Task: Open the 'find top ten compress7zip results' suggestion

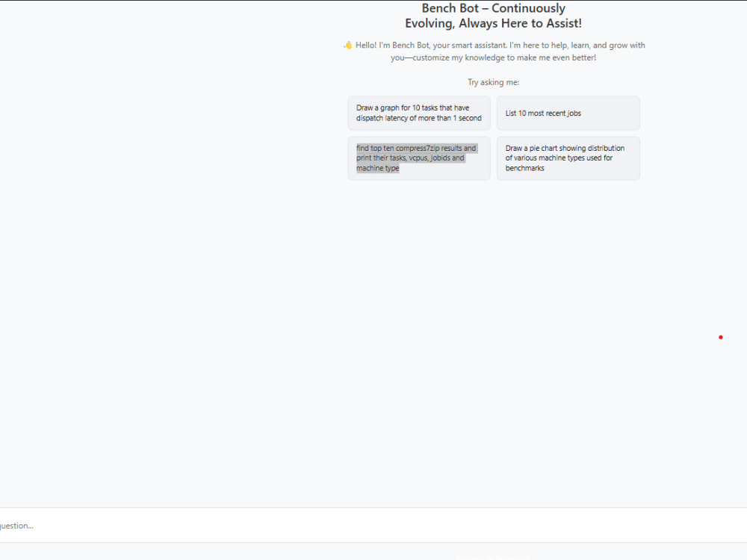Action: pyautogui.click(x=418, y=158)
